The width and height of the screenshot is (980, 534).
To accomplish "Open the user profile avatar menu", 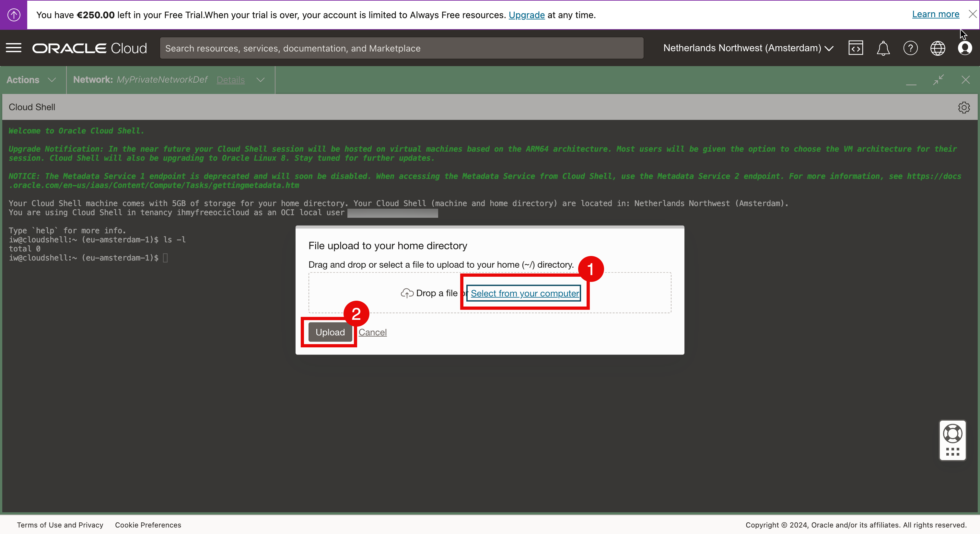I will (x=965, y=48).
